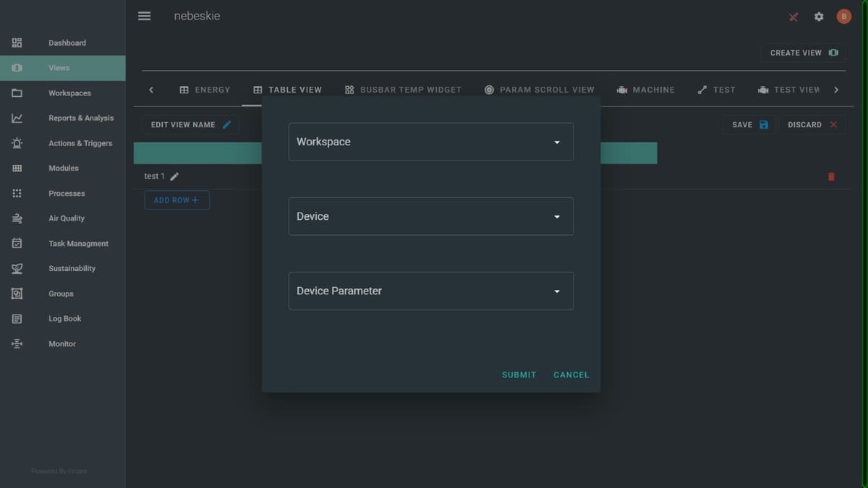Expand the Device Parameter dropdown
Image resolution: width=868 pixels, height=488 pixels.
[x=430, y=291]
